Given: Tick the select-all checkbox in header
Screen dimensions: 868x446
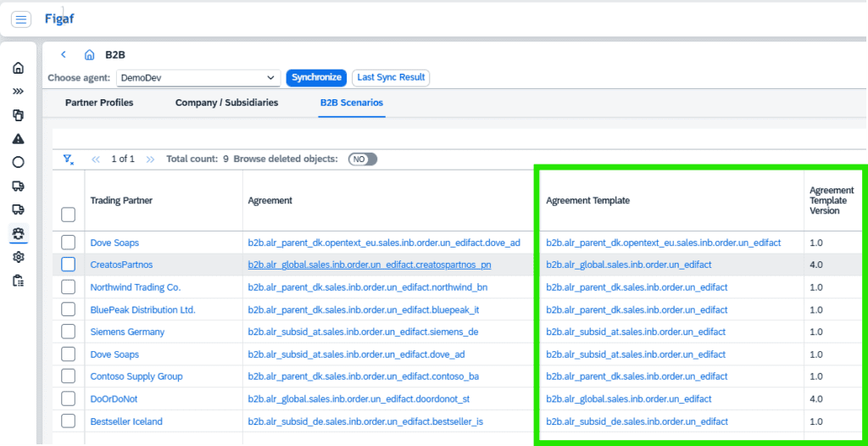Looking at the screenshot, I should (x=68, y=215).
